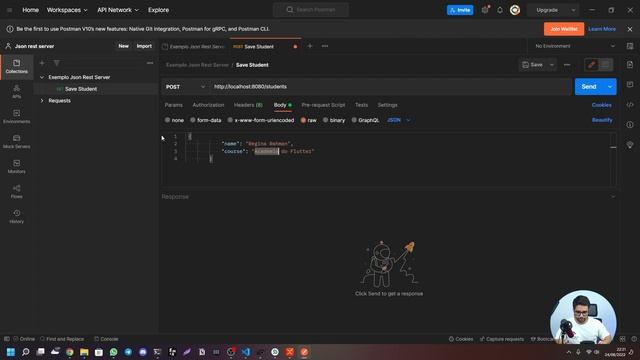The height and width of the screenshot is (360, 640).
Task: Open WhatsApp from the taskbar
Action: [113, 352]
